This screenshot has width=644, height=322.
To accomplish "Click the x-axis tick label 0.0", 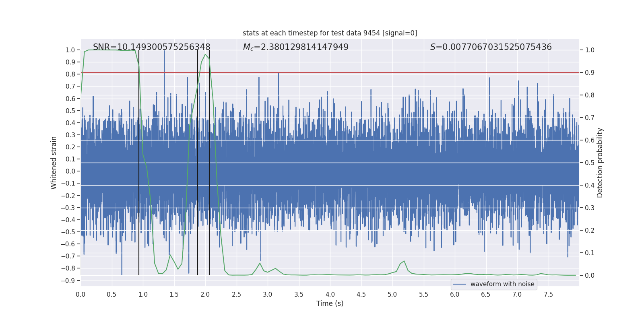I will pyautogui.click(x=80, y=294).
